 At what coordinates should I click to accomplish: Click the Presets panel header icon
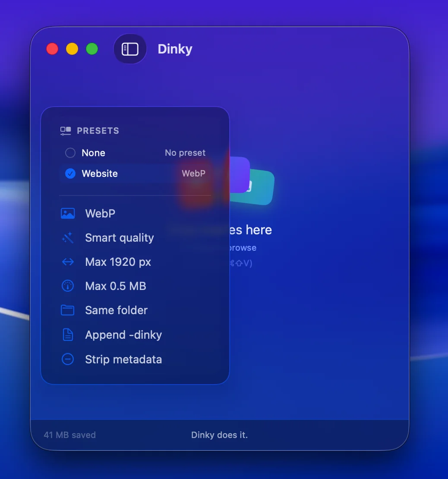[x=65, y=130]
